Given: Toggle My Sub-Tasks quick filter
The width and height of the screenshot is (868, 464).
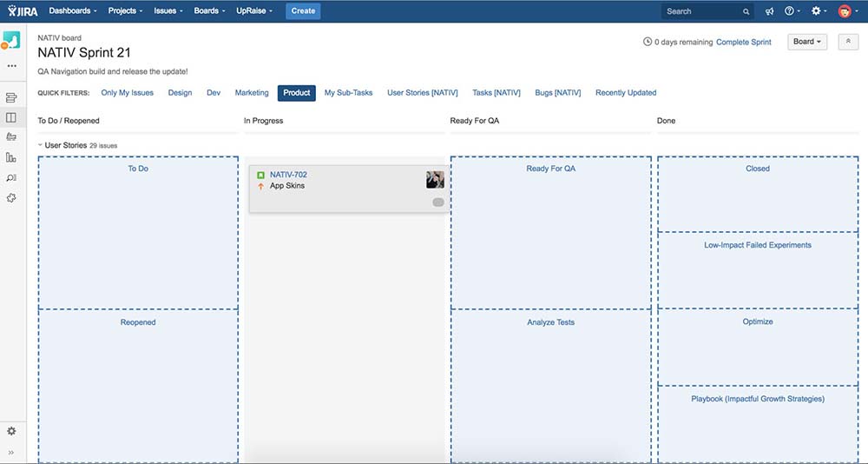Looking at the screenshot, I should click(x=348, y=93).
